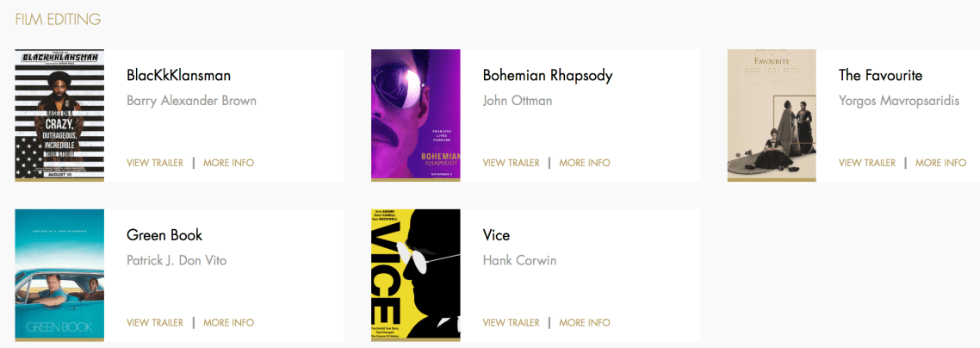The image size is (980, 348).
Task: Open More Info for BlacKkKlansman
Action: (228, 163)
